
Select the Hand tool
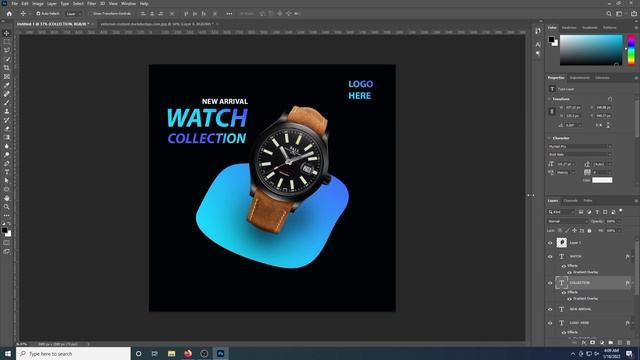(7, 198)
